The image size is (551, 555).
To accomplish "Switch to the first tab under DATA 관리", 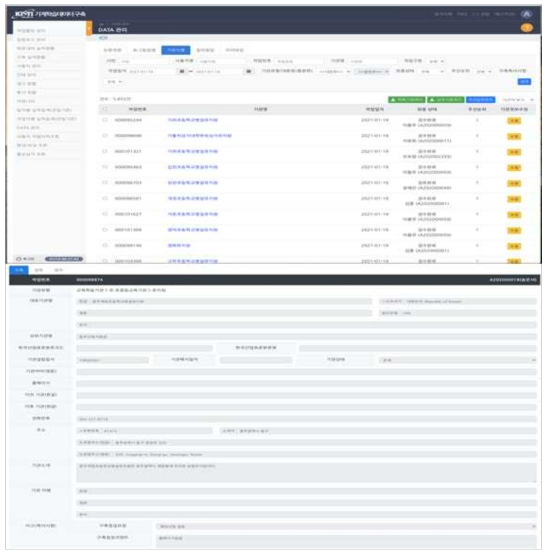I will click(x=113, y=50).
